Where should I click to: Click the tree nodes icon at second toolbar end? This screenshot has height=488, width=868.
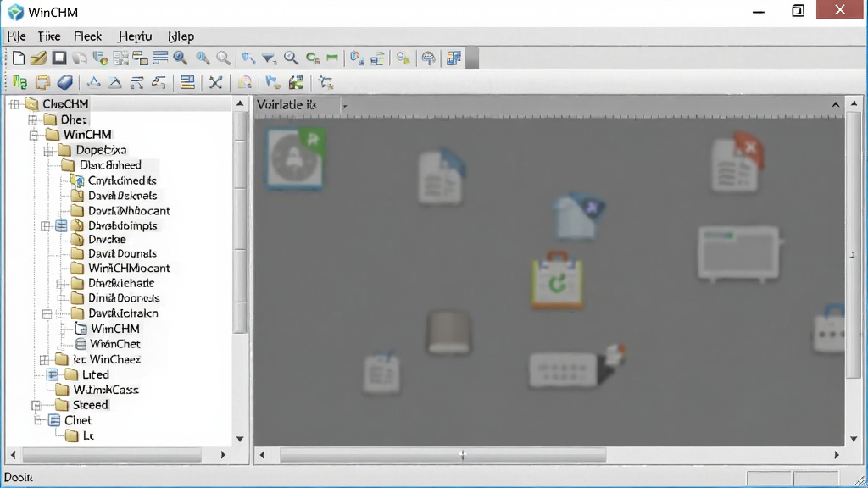325,82
